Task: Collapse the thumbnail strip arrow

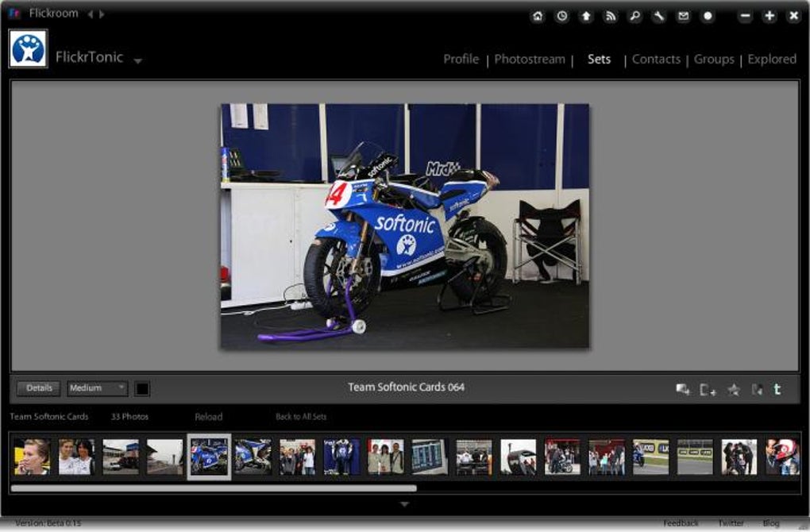Action: tap(404, 504)
